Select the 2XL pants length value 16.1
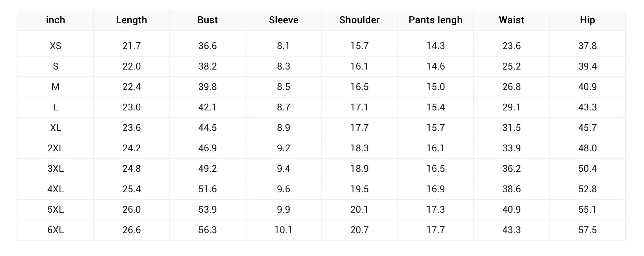This screenshot has width=644, height=256. [x=435, y=148]
